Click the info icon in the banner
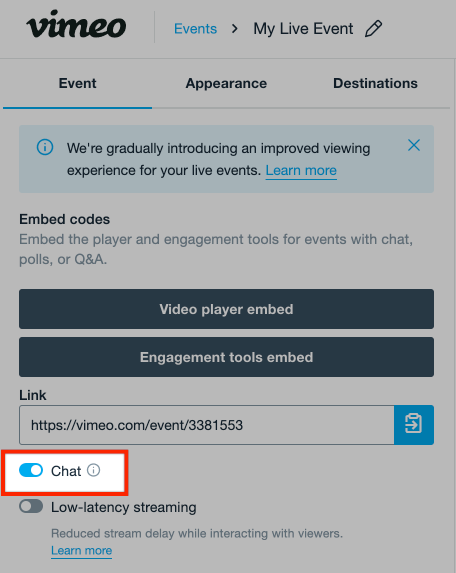Image resolution: width=456 pixels, height=573 pixels. tap(45, 147)
